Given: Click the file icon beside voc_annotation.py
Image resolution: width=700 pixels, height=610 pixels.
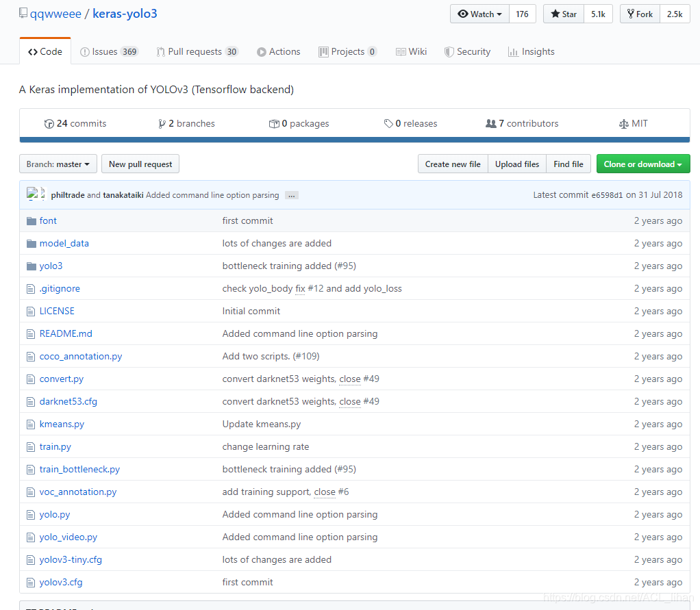Looking at the screenshot, I should pos(31,492).
